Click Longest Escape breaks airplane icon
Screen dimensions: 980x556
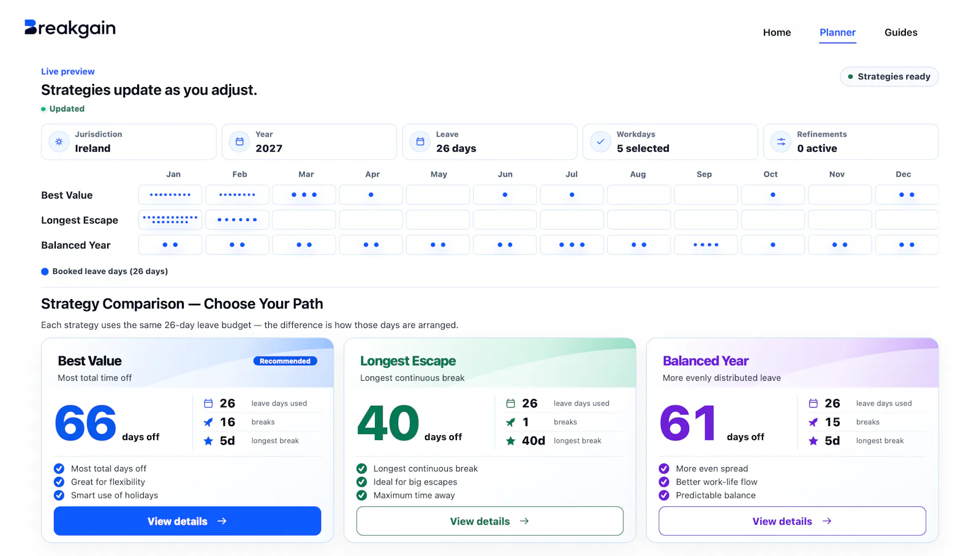(x=511, y=422)
